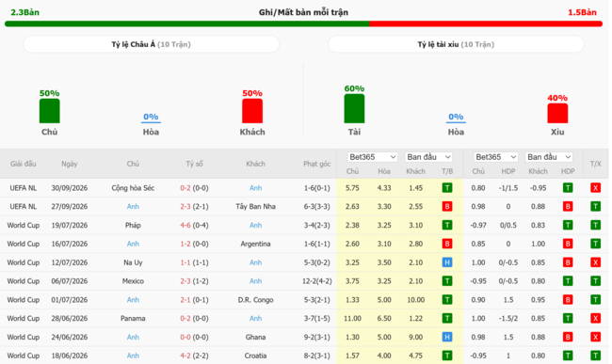Click the score 0-2 (0-0) for Cộng hòa Séc

coord(194,188)
